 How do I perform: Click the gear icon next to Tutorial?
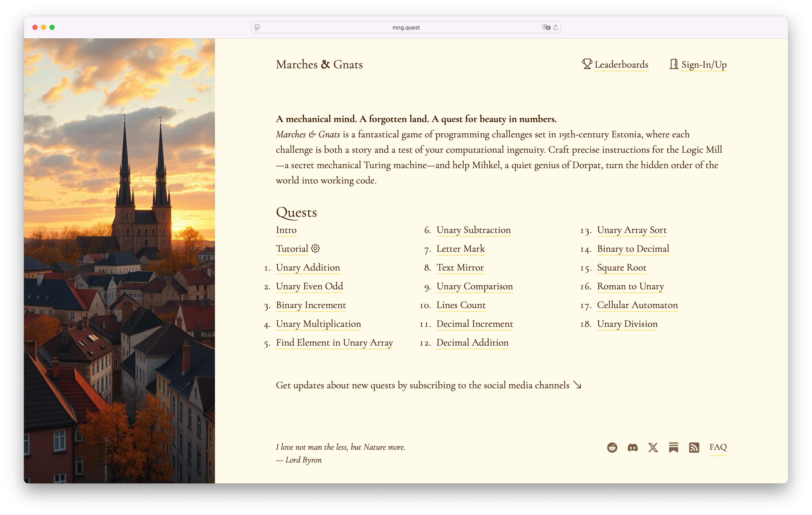tap(315, 248)
